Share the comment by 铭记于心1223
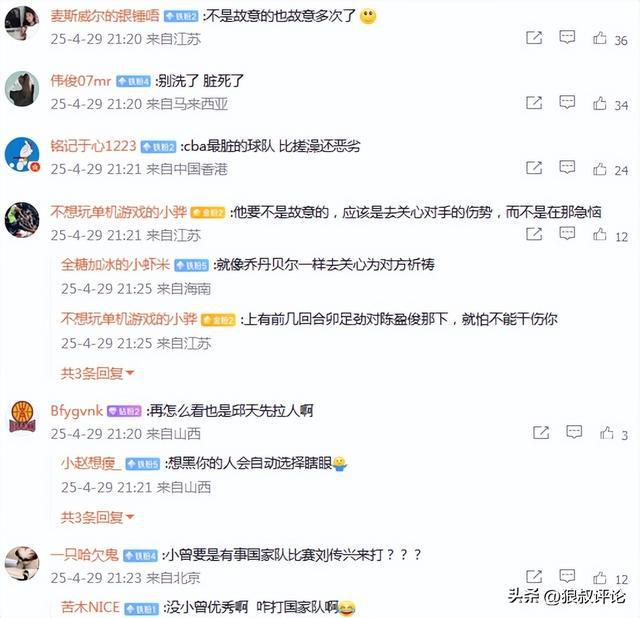The height and width of the screenshot is (618, 640). pos(534,167)
